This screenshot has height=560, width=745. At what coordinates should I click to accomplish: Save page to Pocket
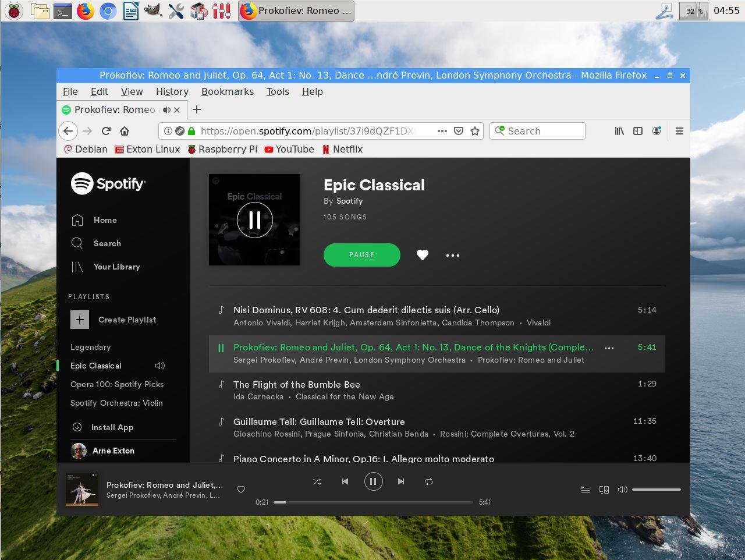coord(459,131)
